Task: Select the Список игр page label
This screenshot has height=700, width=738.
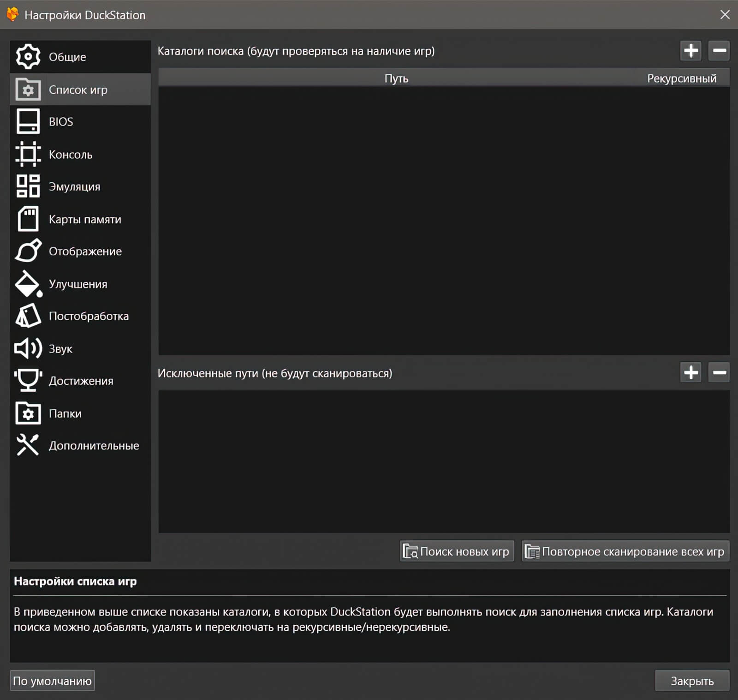Action: [78, 90]
